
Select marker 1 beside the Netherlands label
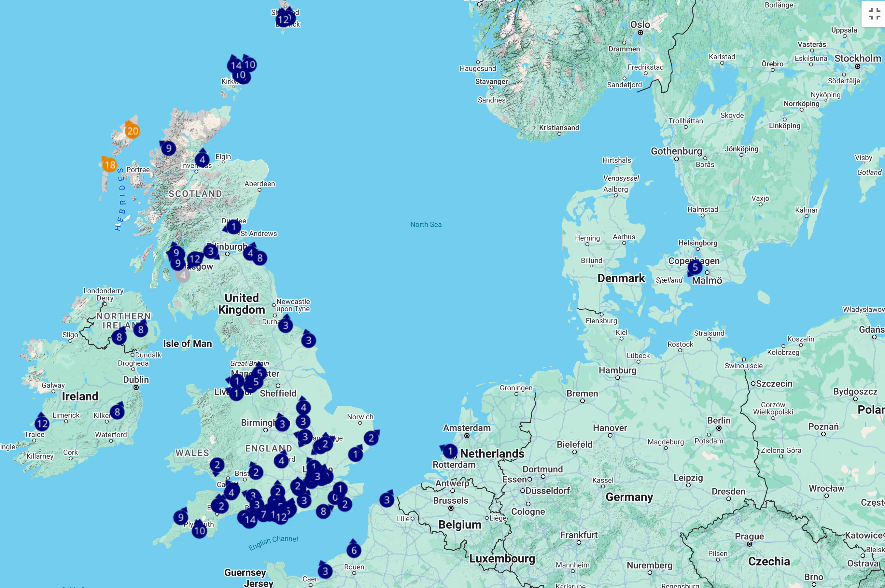click(450, 451)
